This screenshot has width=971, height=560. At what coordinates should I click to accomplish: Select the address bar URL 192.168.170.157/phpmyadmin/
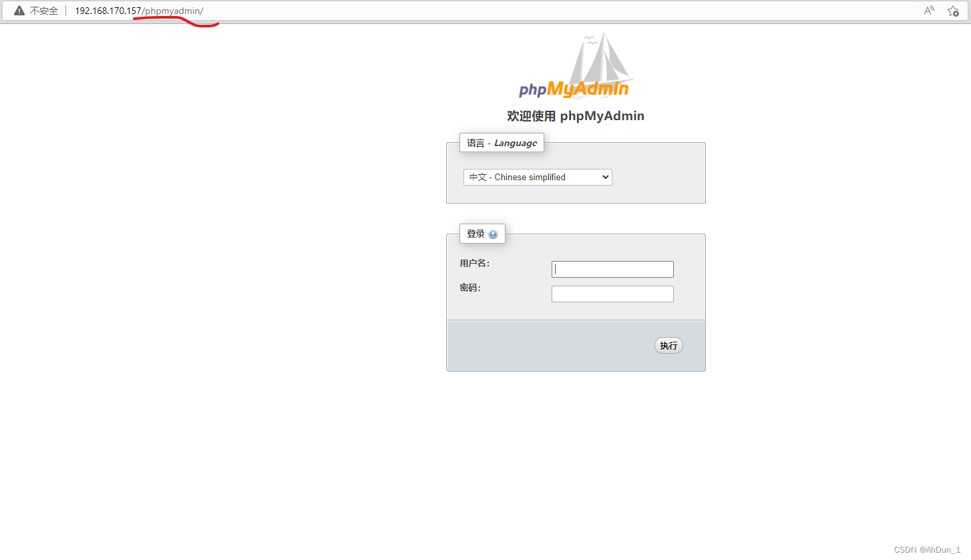139,11
